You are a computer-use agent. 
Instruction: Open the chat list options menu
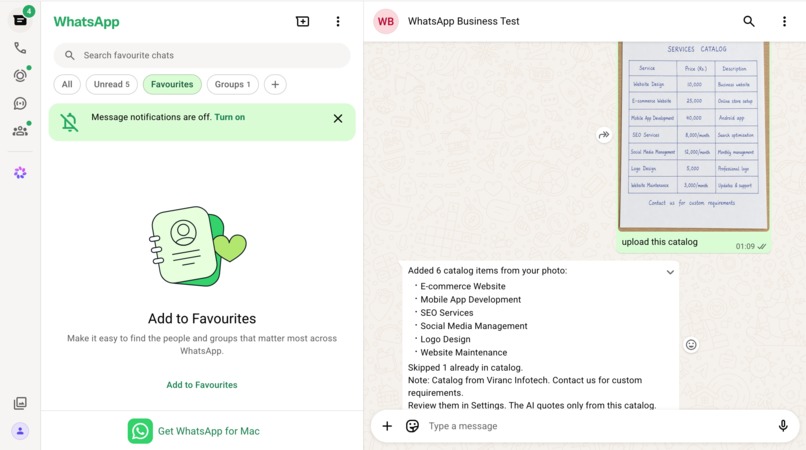tap(338, 21)
